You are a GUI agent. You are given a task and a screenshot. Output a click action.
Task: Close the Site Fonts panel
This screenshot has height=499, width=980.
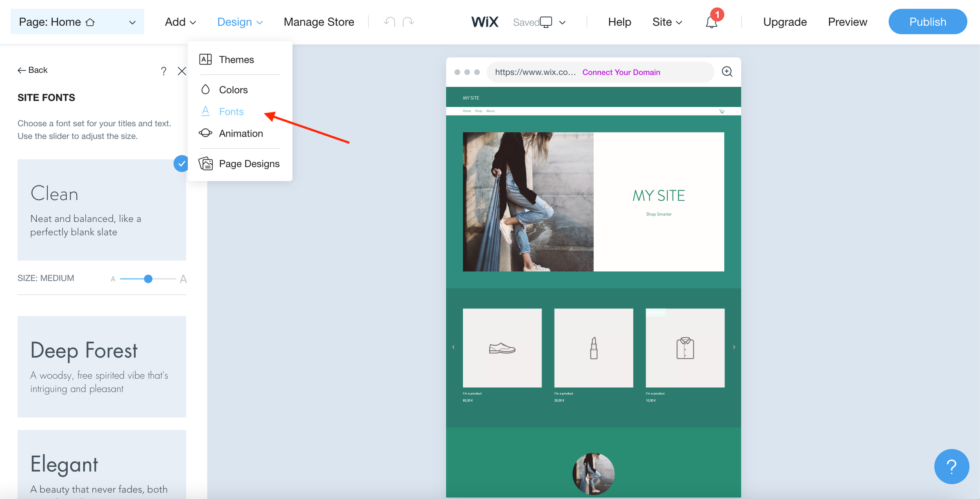182,71
